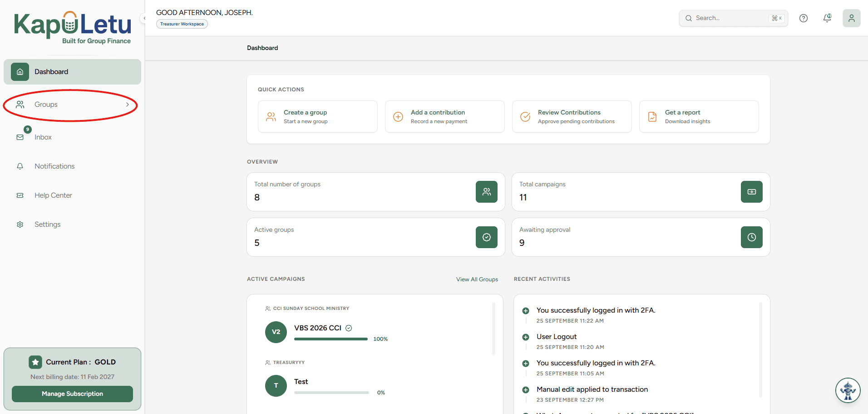Click the VBS 2026 CCI progress bar
868x414 pixels.
coord(331,339)
